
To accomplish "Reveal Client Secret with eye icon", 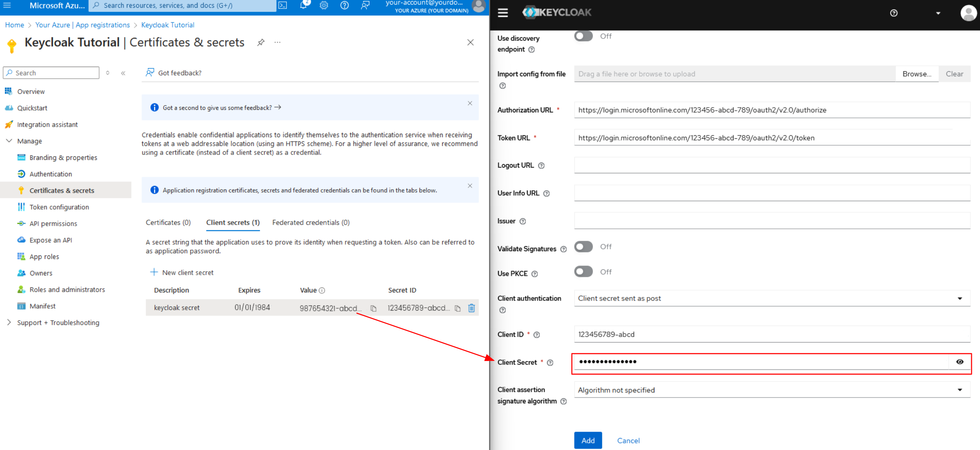I will [x=960, y=362].
